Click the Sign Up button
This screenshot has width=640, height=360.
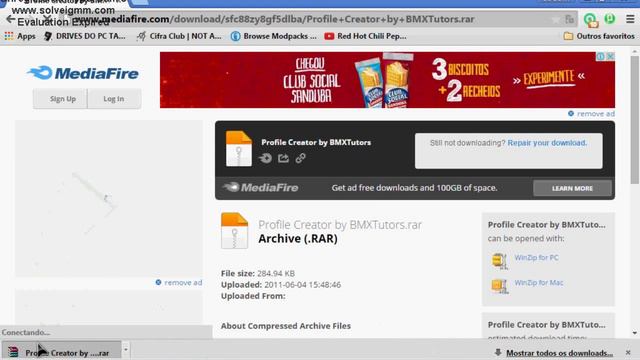click(x=60, y=99)
